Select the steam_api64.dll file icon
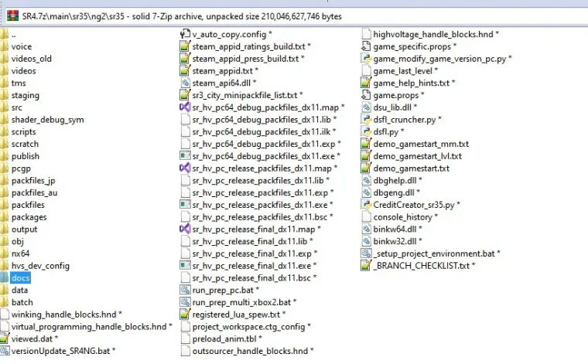The width and height of the screenshot is (588, 364). pyautogui.click(x=185, y=83)
